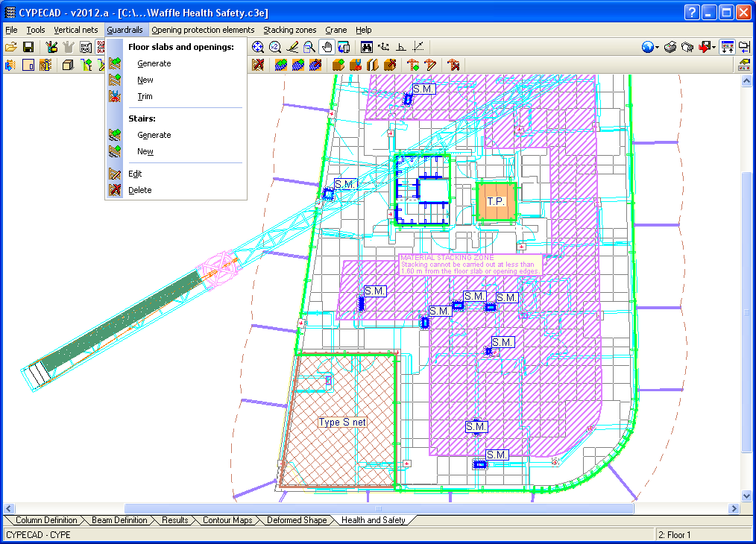Click the Save floppy disk icon
Image resolution: width=756 pixels, height=544 pixels.
click(x=28, y=47)
